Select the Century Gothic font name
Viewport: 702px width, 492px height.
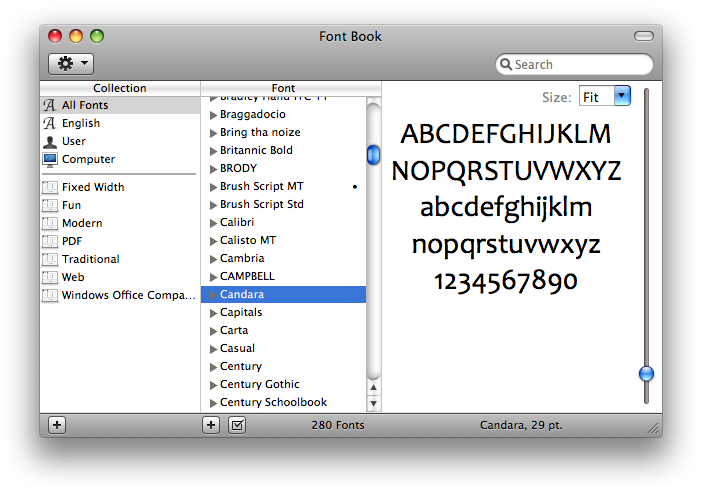(260, 384)
